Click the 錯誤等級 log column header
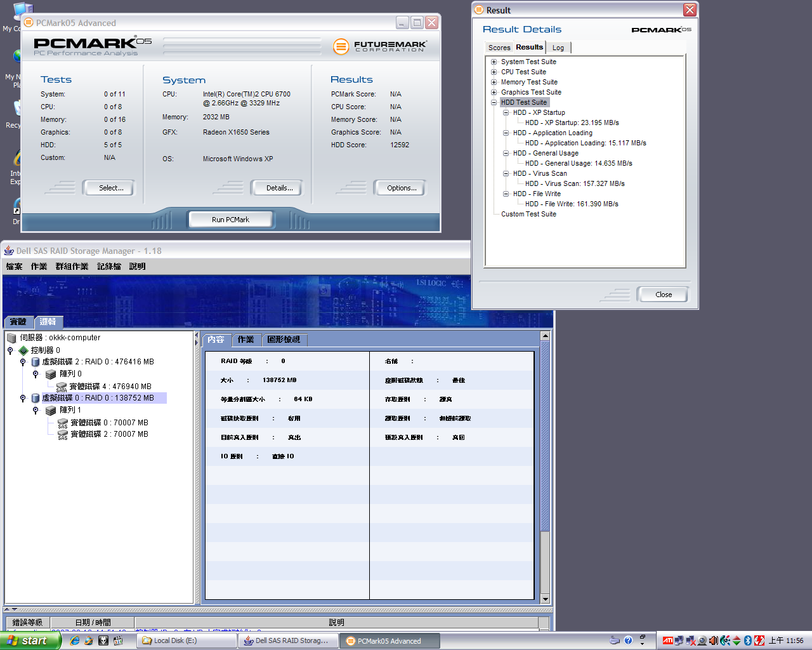The height and width of the screenshot is (650, 812). pos(27,623)
